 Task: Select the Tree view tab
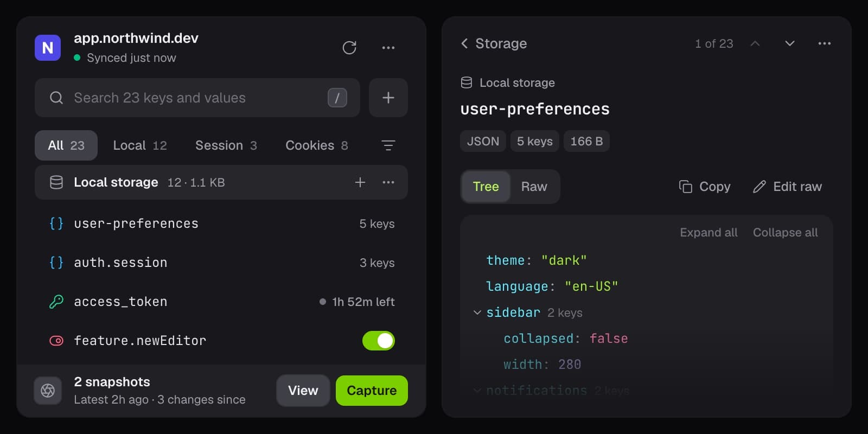pyautogui.click(x=486, y=187)
